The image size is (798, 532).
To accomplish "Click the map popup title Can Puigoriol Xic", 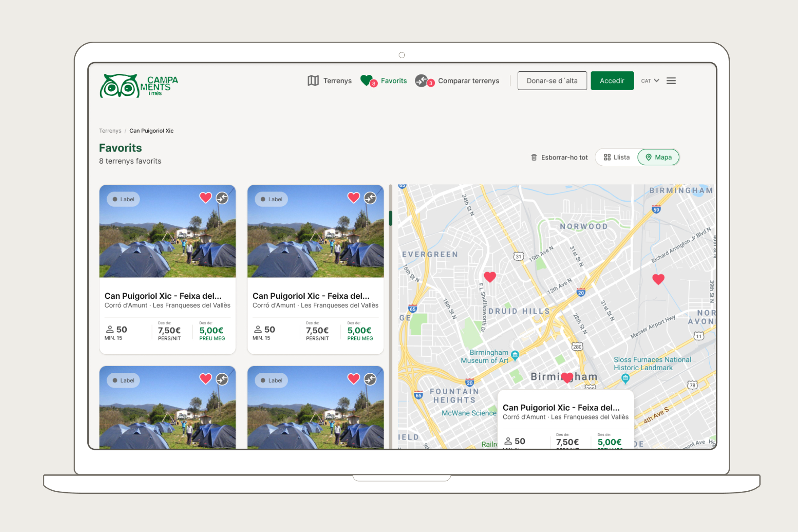I will tap(561, 407).
